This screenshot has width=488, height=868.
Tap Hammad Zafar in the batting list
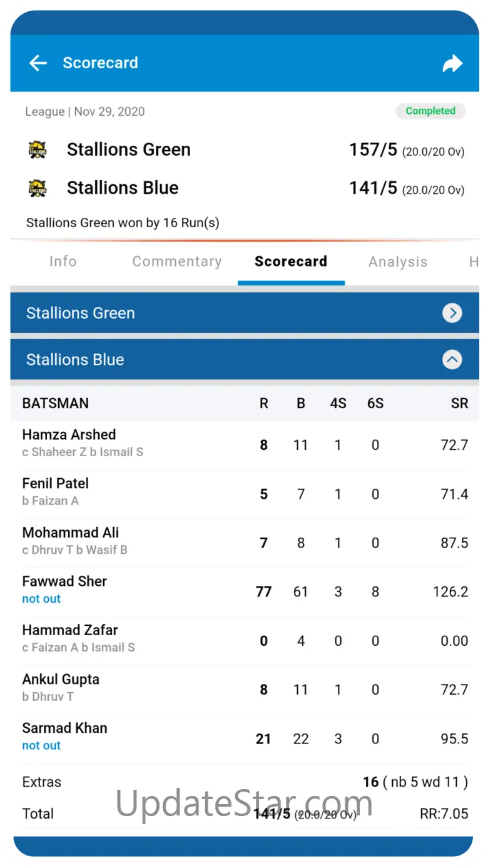(70, 630)
